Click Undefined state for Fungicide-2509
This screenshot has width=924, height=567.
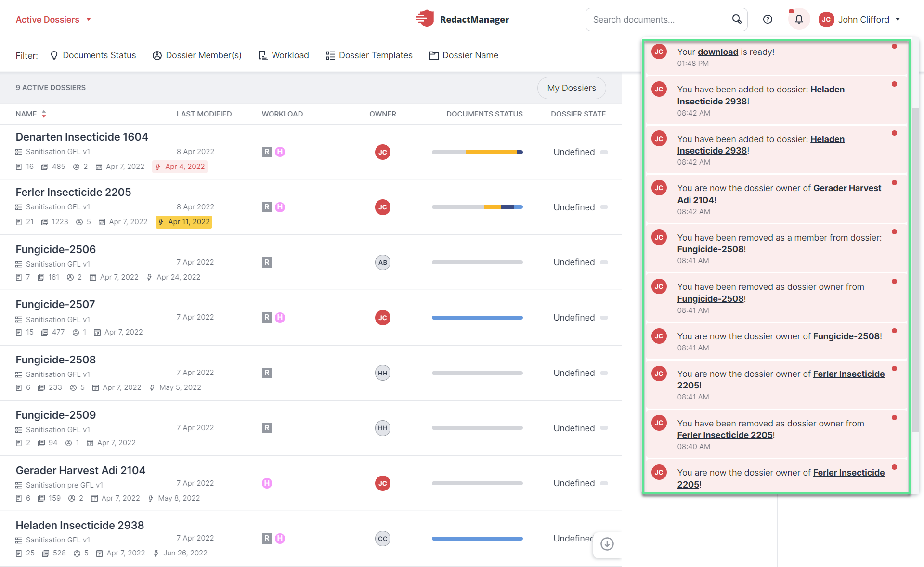(574, 428)
